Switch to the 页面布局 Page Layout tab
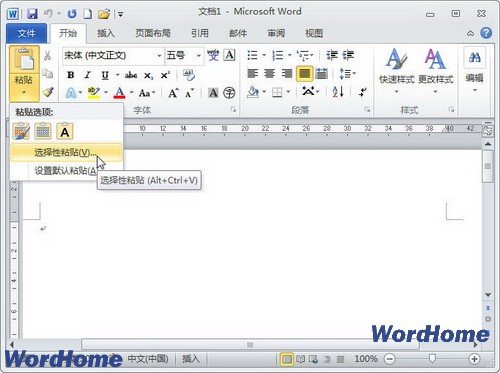Image resolution: width=500 pixels, height=373 pixels. point(153,33)
